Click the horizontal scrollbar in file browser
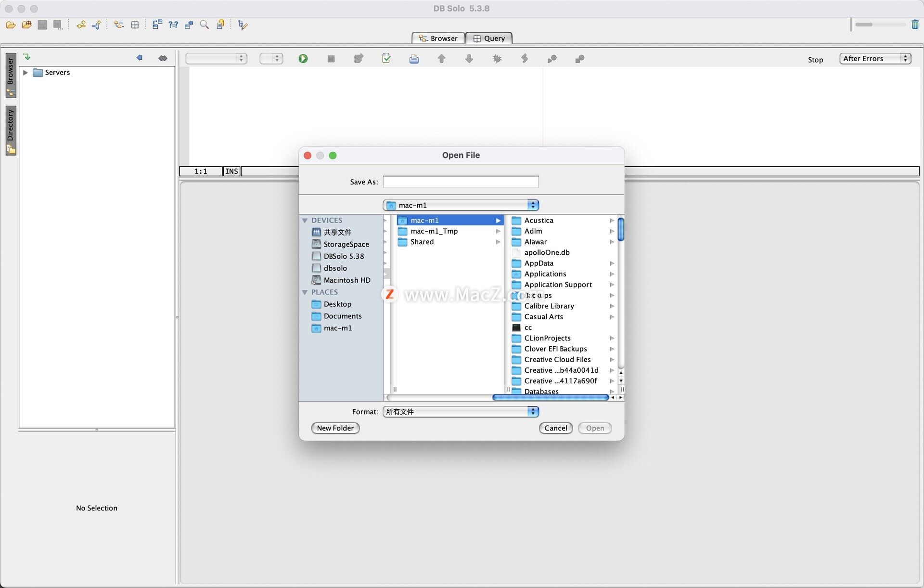Screen dimensions: 924x588 click(551, 398)
